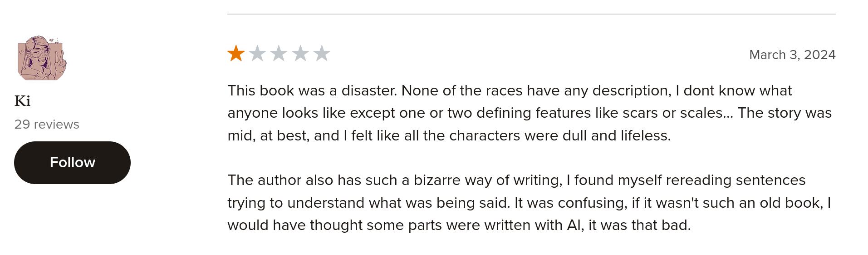The height and width of the screenshot is (255, 868).
Task: Click the horizontal divider above the review
Action: click(531, 14)
